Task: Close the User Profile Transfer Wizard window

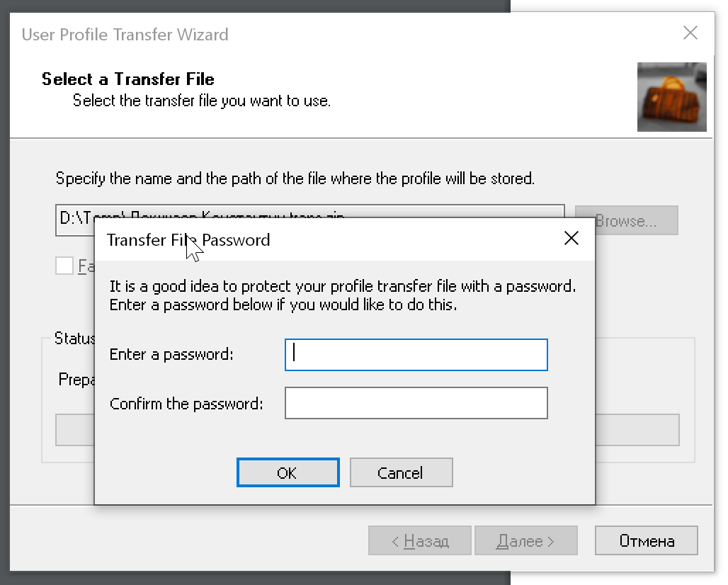Action: pos(690,33)
